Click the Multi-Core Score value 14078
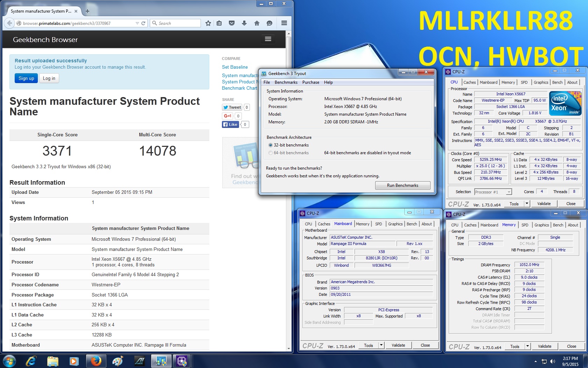This screenshot has width=588, height=368. [x=157, y=151]
